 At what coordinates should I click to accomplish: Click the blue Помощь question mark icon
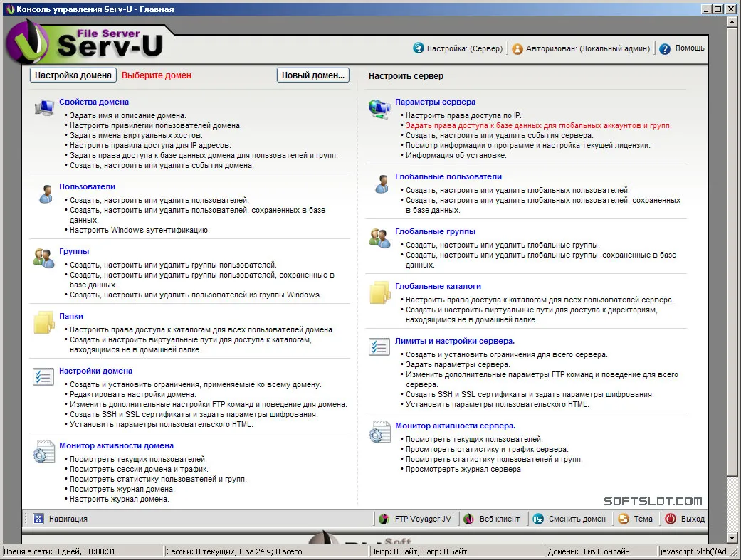click(x=664, y=48)
